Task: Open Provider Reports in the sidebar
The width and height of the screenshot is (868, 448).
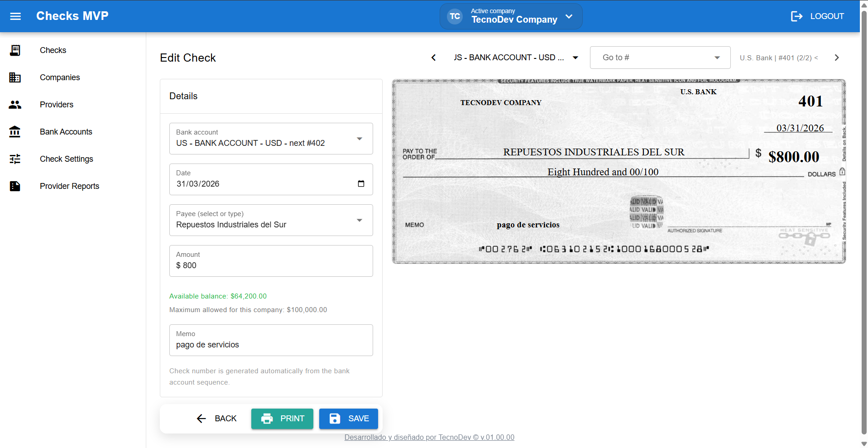Action: point(69,186)
